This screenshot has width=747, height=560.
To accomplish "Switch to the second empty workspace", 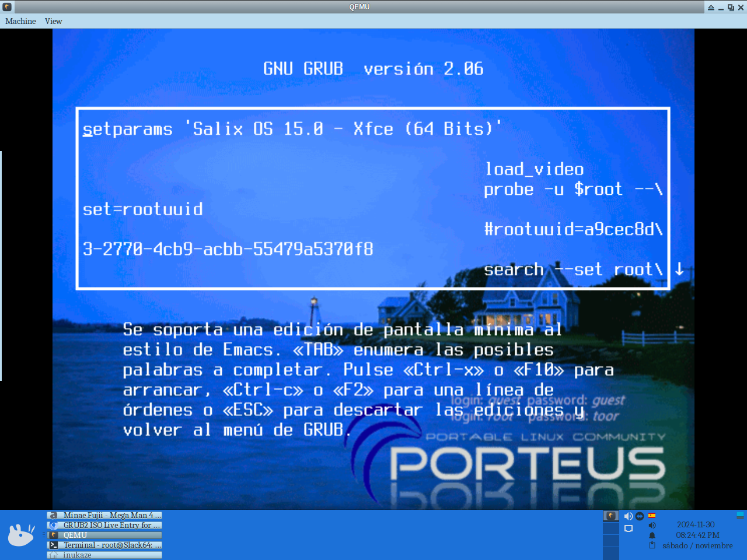I will (611, 528).
